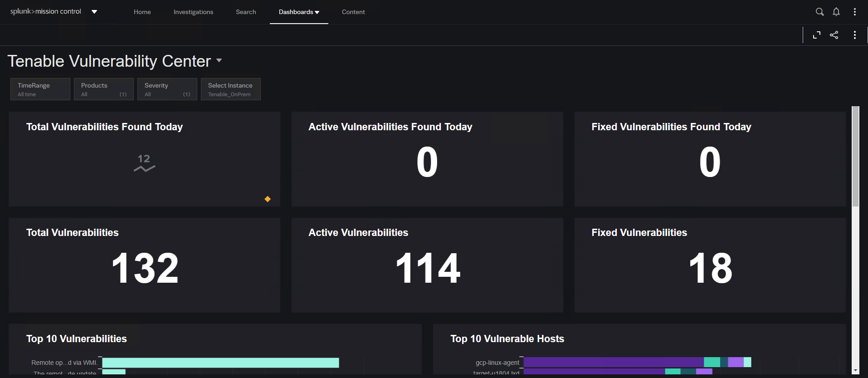Open the Content page link
This screenshot has height=378, width=868.
coord(353,12)
